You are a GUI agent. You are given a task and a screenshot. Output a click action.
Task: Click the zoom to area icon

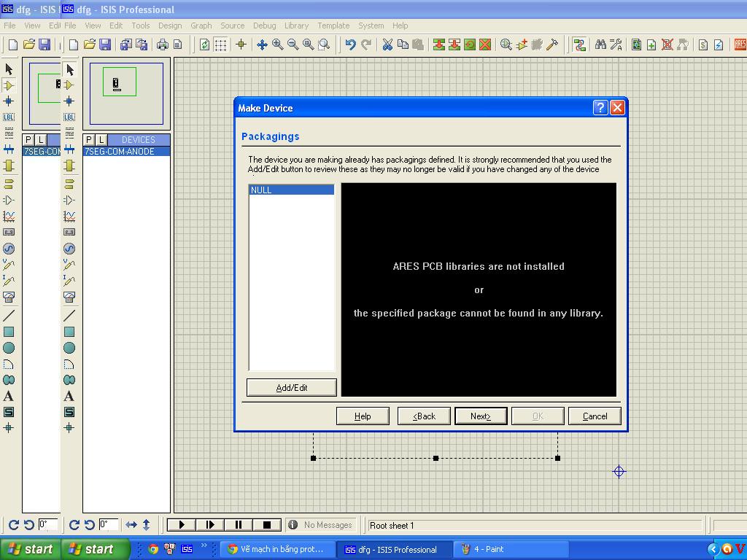325,44
